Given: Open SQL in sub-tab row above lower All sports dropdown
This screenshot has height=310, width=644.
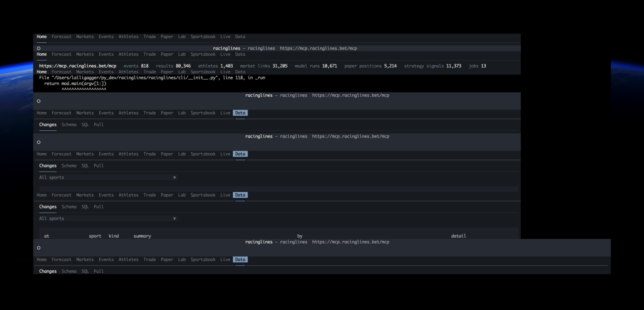Looking at the screenshot, I should click(85, 207).
